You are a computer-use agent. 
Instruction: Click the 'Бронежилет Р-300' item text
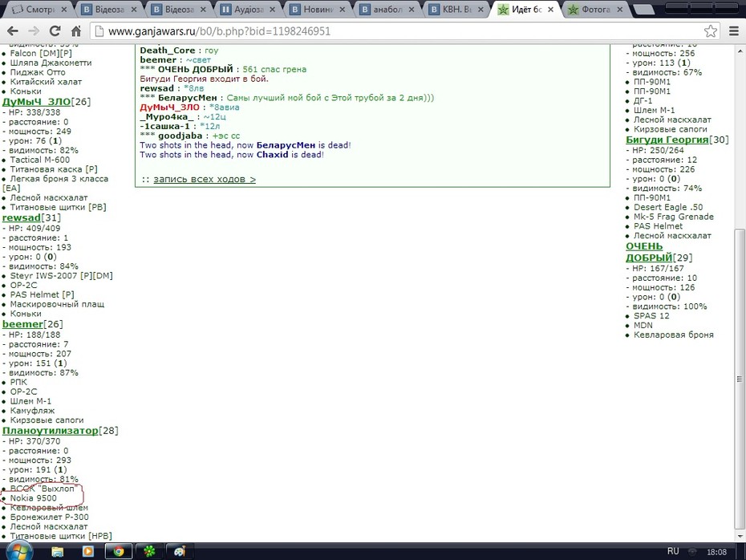(50, 517)
